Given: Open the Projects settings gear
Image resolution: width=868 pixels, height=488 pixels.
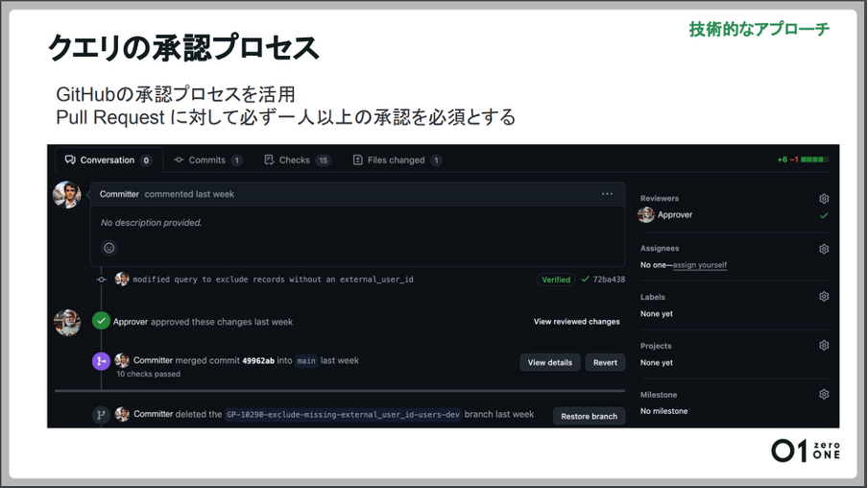Looking at the screenshot, I should click(823, 346).
